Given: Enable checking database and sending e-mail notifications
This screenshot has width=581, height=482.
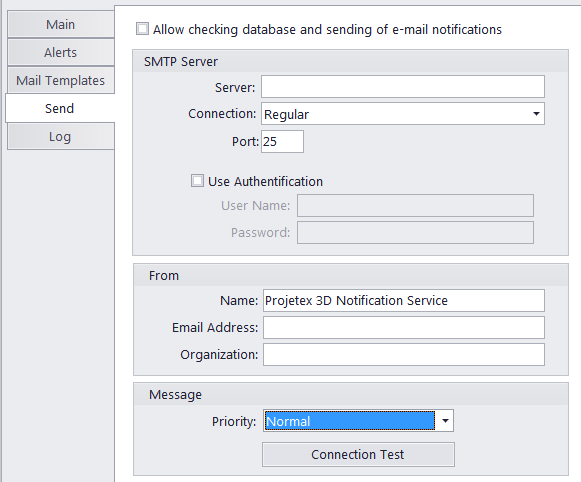Looking at the screenshot, I should point(142,29).
